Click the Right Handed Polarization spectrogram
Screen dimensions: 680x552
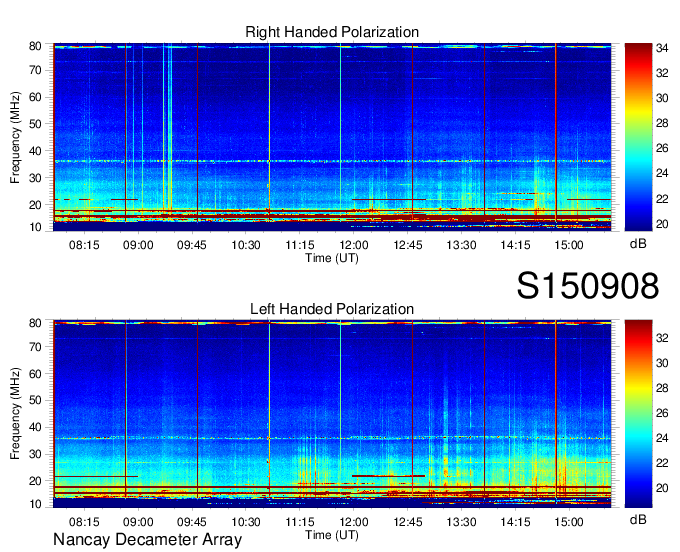point(332,137)
